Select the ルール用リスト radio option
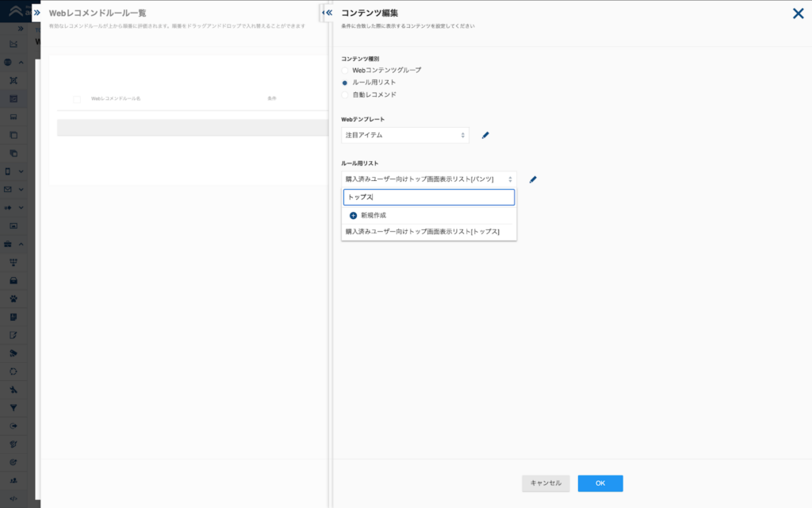 pyautogui.click(x=345, y=83)
